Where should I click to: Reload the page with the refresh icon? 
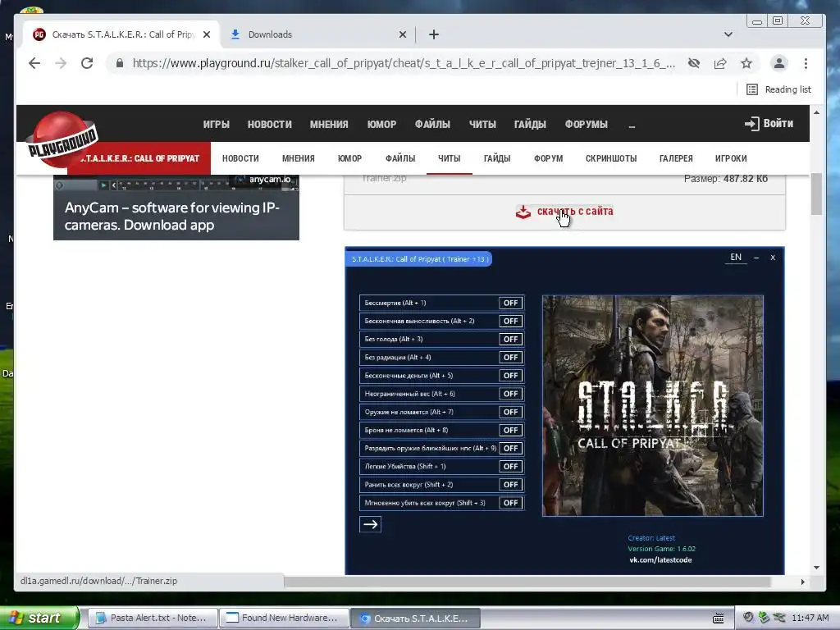pos(87,63)
